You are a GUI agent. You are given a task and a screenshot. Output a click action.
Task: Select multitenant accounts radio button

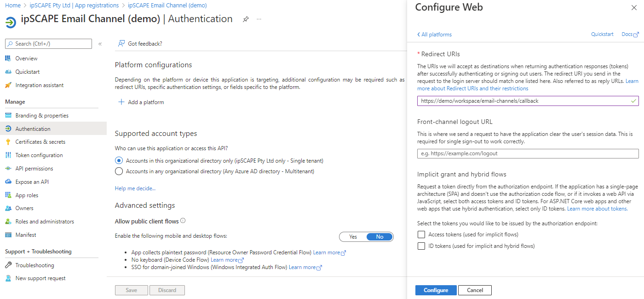pos(119,171)
